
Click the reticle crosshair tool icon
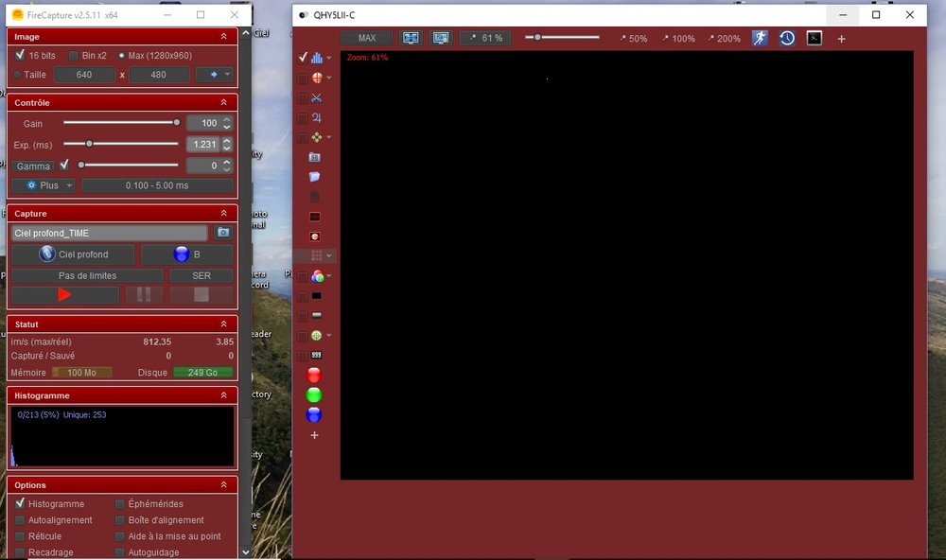click(317, 78)
